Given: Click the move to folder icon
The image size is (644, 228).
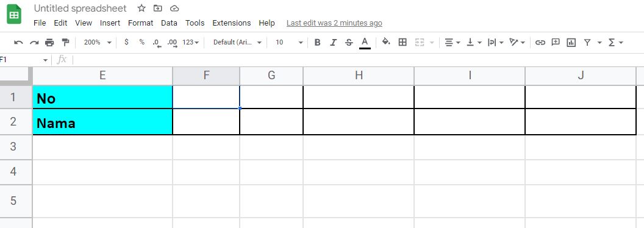Looking at the screenshot, I should (x=158, y=8).
